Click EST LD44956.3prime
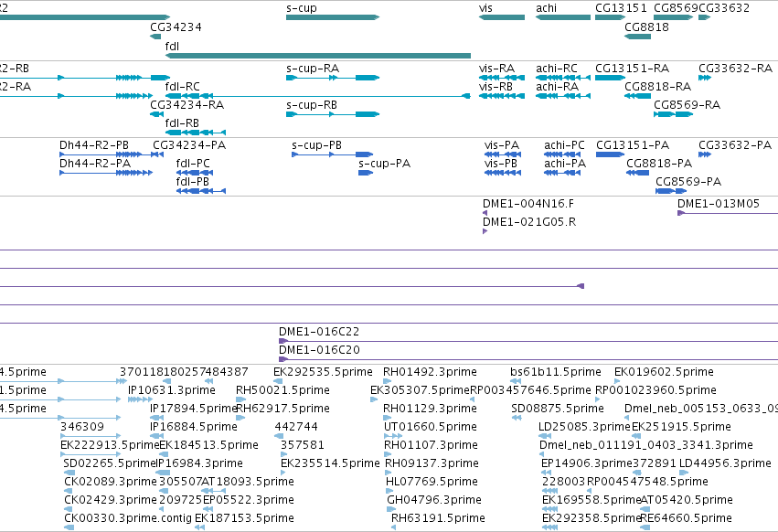This screenshot has height=532, width=778. 725,463
